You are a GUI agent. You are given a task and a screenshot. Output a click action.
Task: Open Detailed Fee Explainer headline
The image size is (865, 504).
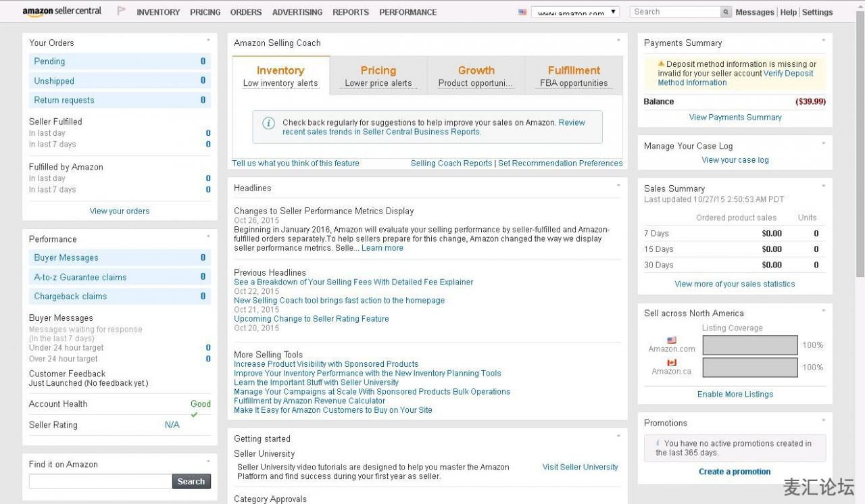(x=353, y=282)
